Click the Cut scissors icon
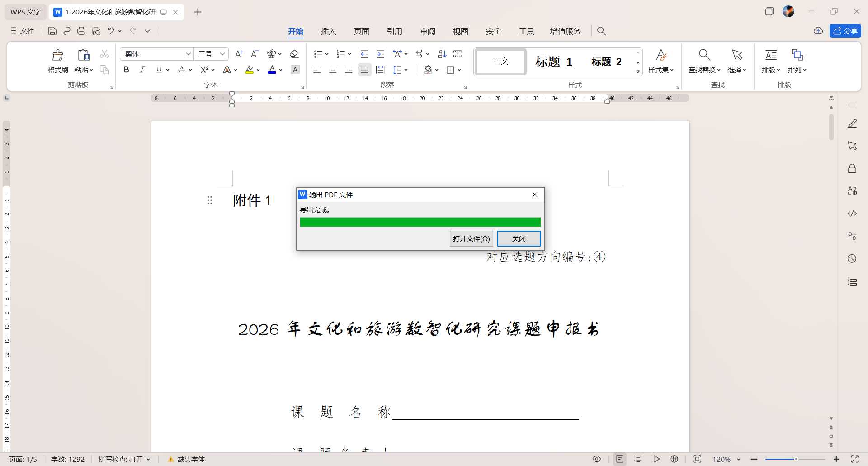The image size is (868, 466). 104,54
